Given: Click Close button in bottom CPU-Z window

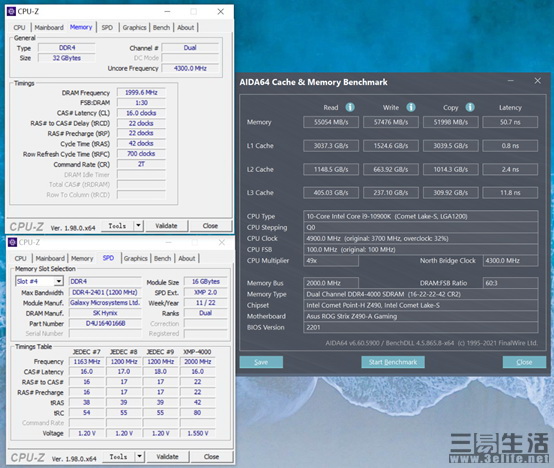Looking at the screenshot, I should [211, 456].
